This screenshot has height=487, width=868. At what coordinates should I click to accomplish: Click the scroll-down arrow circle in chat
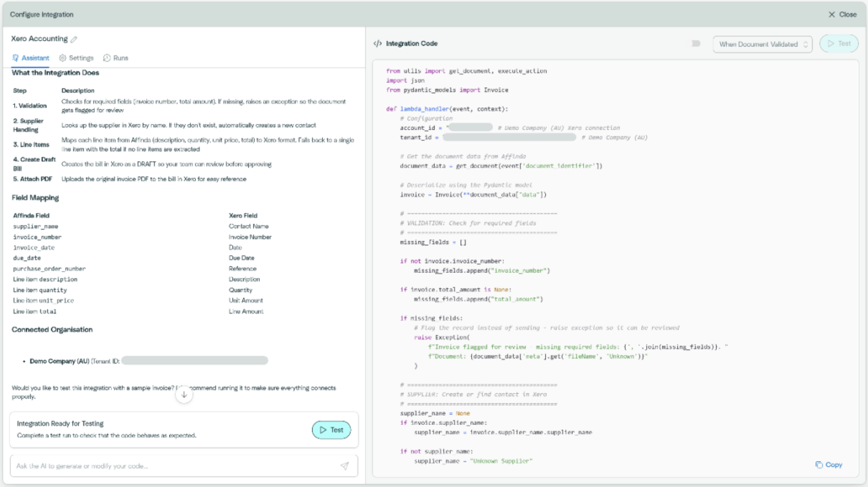pos(184,394)
